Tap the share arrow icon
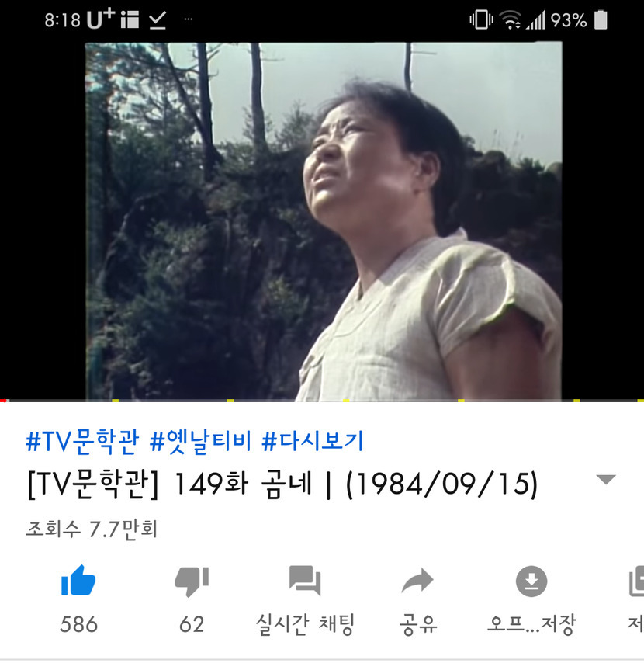 tap(417, 581)
